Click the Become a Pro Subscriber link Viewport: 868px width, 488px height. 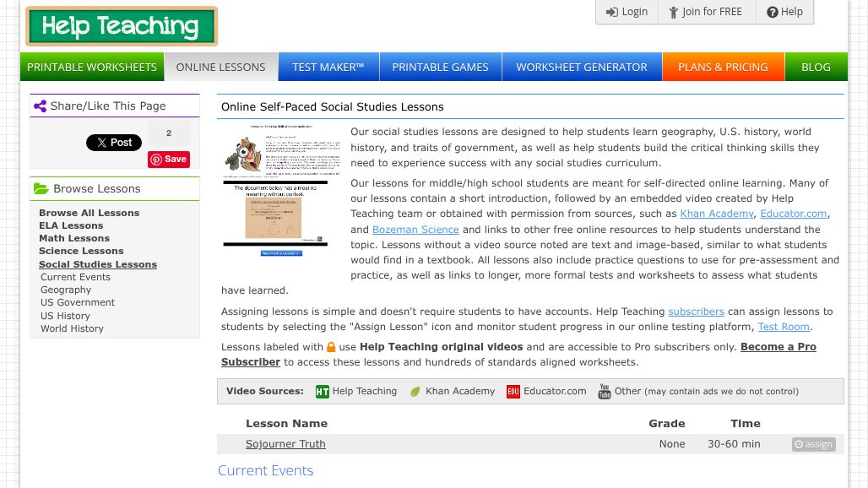(778, 347)
